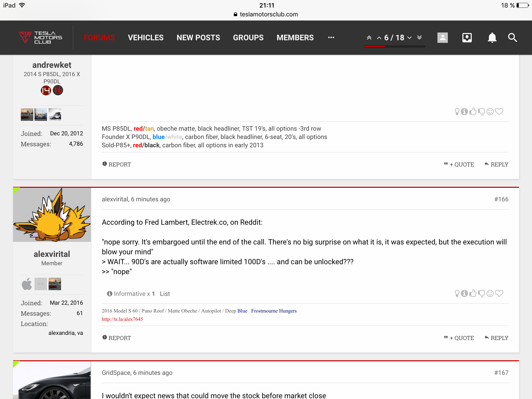The image size is (532, 399).
Task: Rate alexvirital's post with the heart icon
Action: click(499, 293)
